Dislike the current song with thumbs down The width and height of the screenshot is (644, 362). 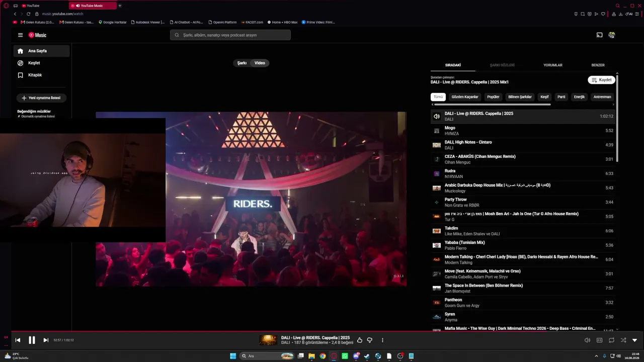coord(369,340)
